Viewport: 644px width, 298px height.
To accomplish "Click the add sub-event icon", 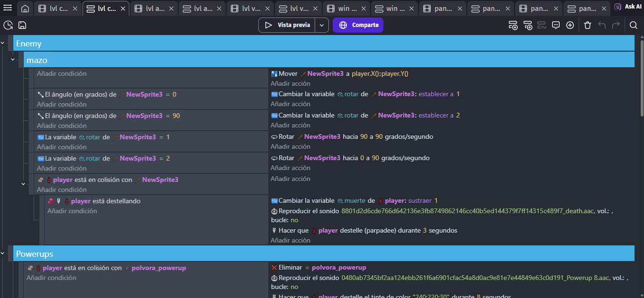I will (527, 25).
